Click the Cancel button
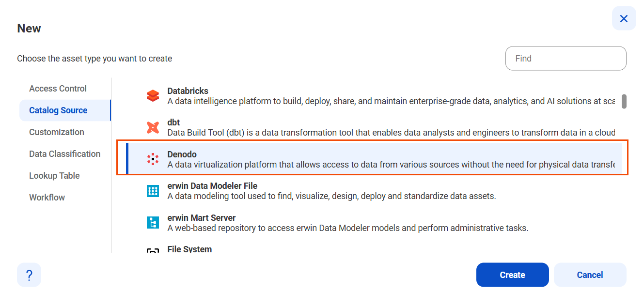Image resolution: width=644 pixels, height=292 pixels. [590, 275]
